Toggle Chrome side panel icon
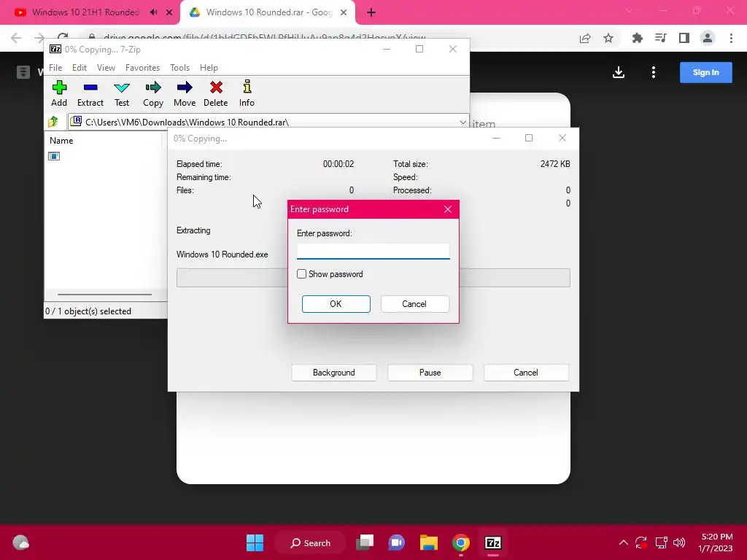The height and width of the screenshot is (560, 747). [684, 38]
